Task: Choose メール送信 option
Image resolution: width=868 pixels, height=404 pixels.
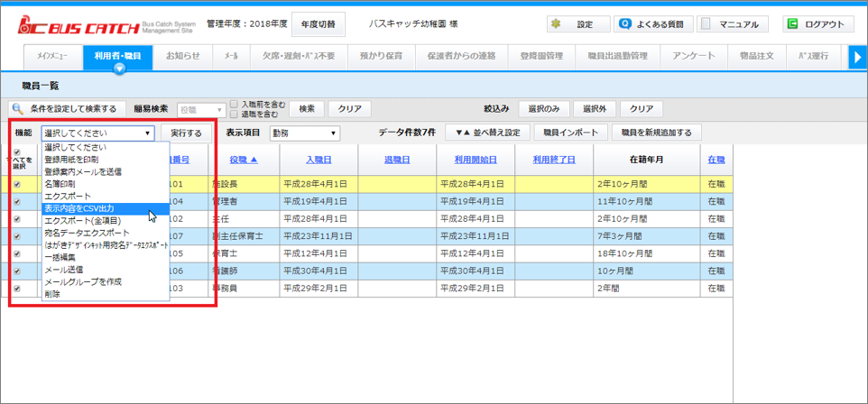Action: pos(106,270)
